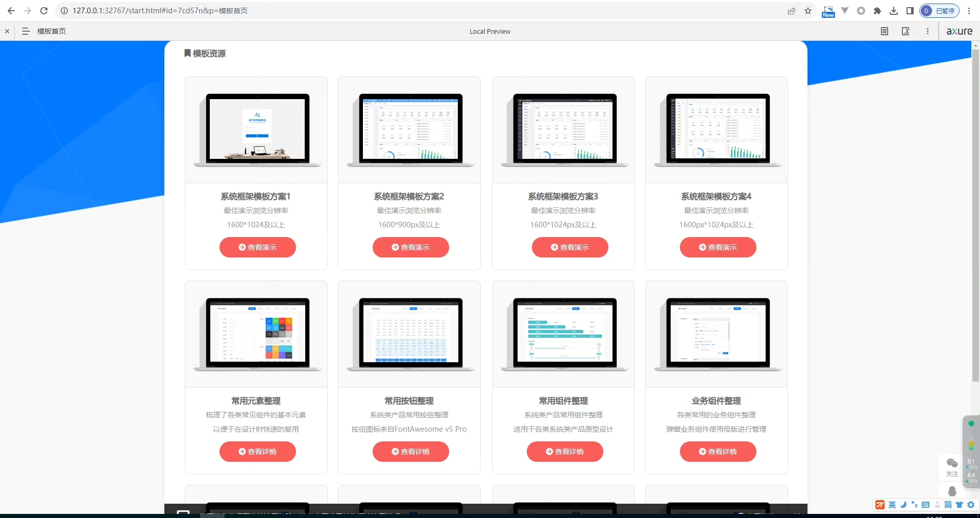Viewport: 980px width, 518px height.
Task: Click the QQ penguin floating icon
Action: point(952,491)
